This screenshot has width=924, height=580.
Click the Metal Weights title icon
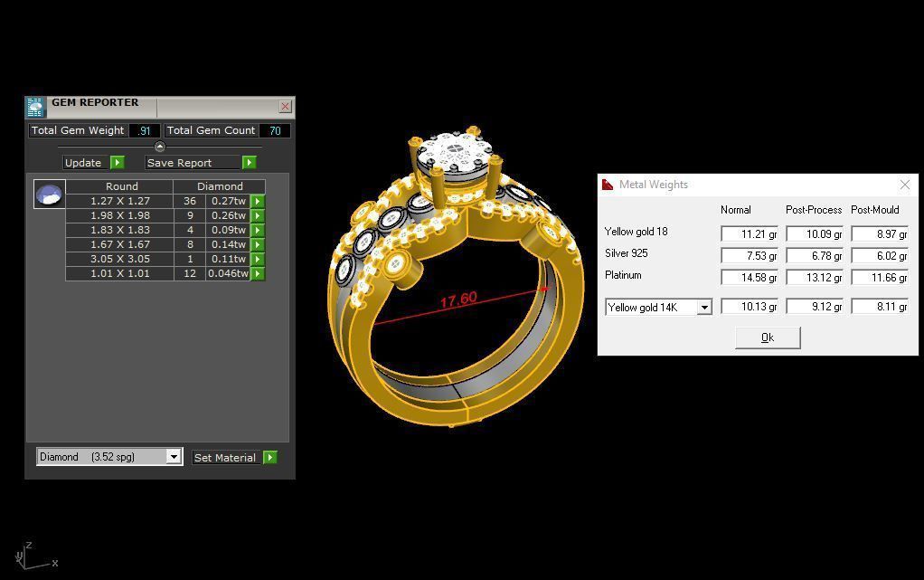(x=608, y=185)
